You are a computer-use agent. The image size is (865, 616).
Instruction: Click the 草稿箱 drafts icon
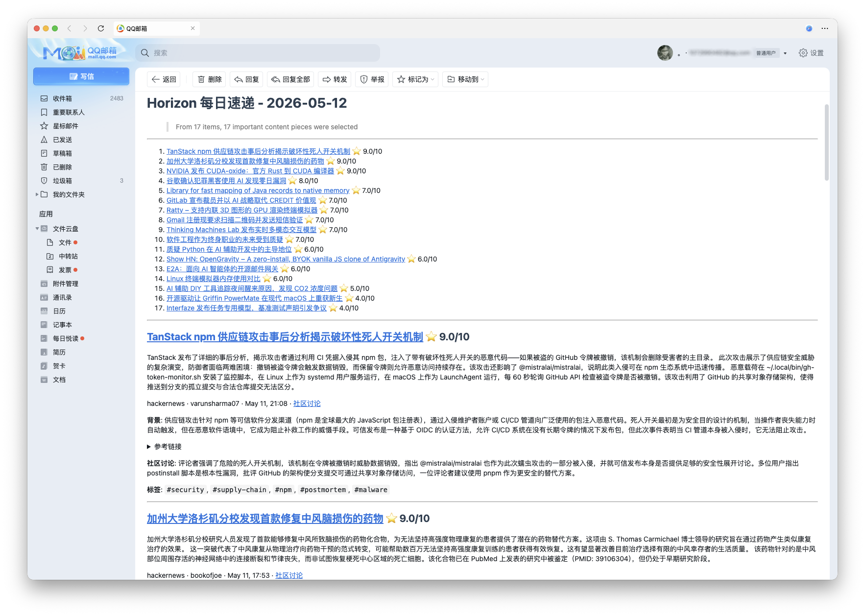coord(44,153)
